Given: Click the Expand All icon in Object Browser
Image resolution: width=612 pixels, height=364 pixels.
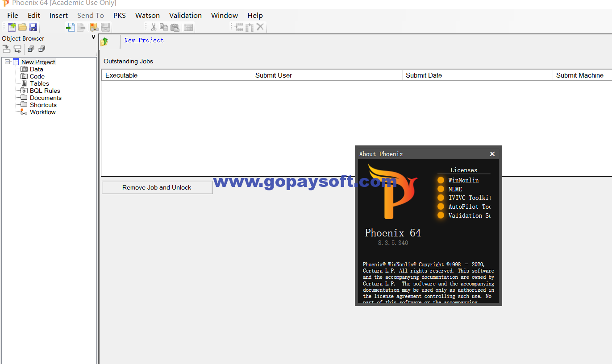Looking at the screenshot, I should [31, 49].
